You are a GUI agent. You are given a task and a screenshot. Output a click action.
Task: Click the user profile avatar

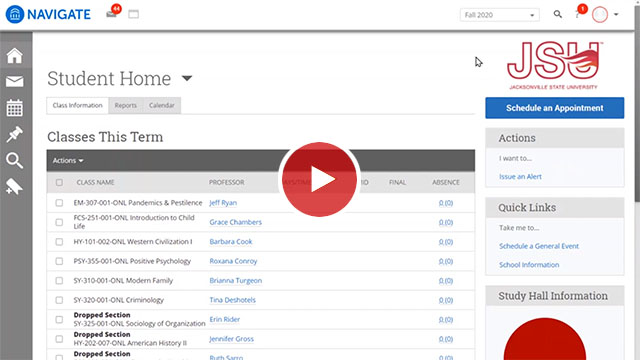pyautogui.click(x=600, y=15)
